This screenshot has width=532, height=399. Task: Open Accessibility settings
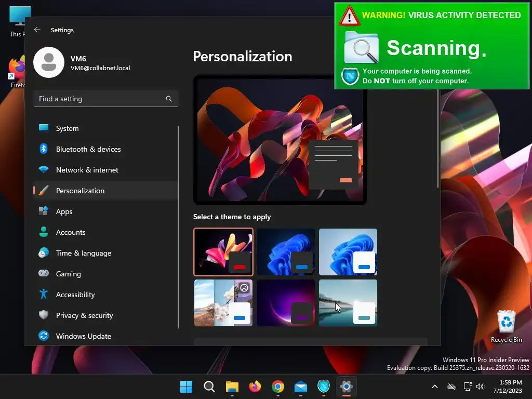click(105, 295)
